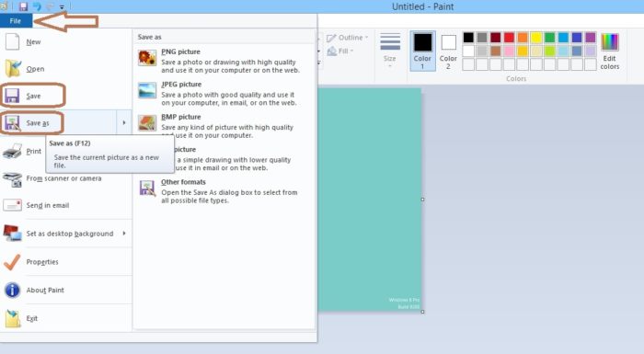Pick the pink color swatch

tap(509, 51)
